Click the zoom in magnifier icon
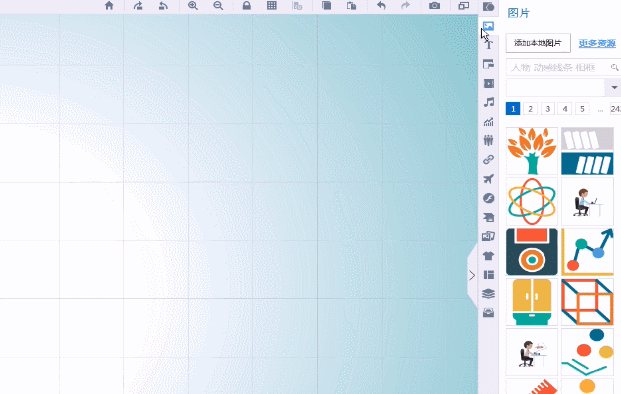621x394 pixels. [x=193, y=6]
